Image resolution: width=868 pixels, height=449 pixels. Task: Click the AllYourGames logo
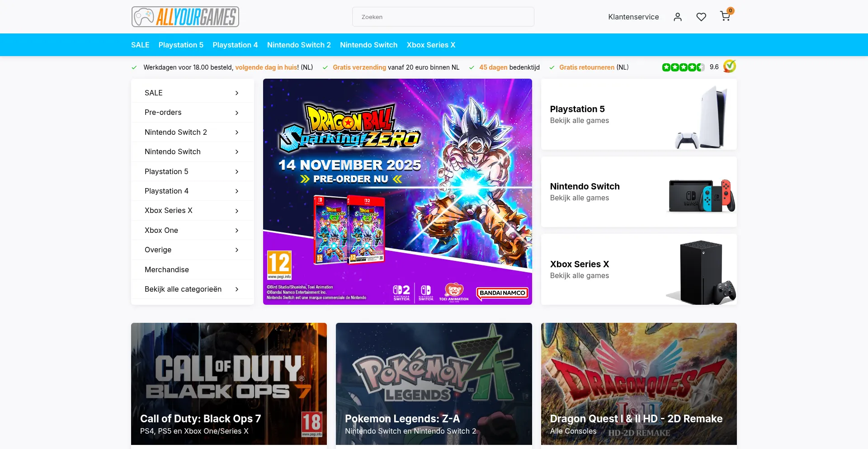tap(185, 17)
